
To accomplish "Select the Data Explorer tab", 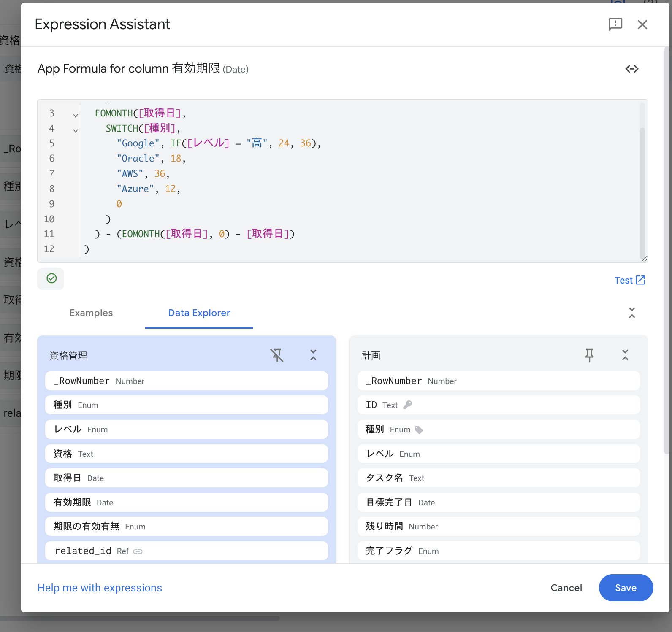I will point(199,313).
